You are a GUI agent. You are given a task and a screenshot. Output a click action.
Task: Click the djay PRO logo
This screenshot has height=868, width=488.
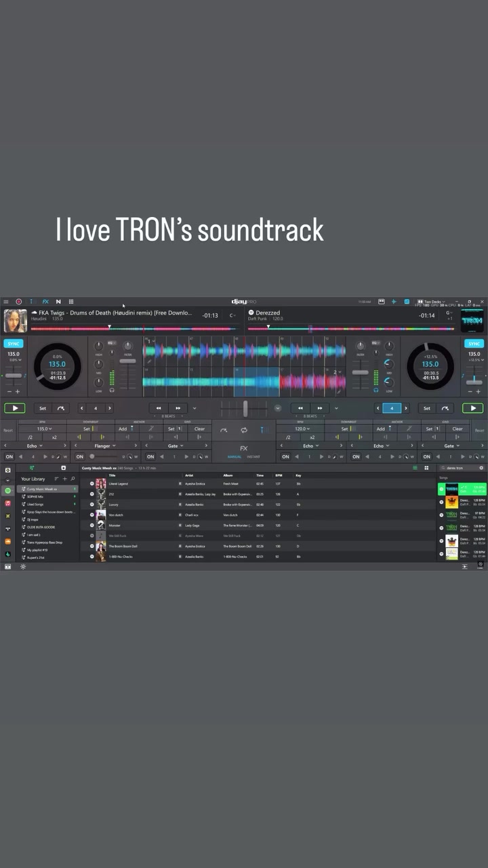click(244, 302)
